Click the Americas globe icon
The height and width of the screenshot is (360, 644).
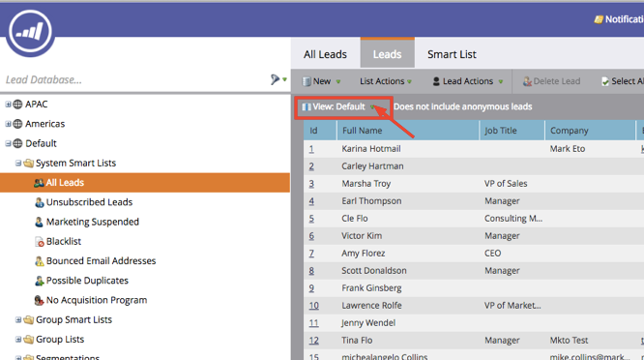pos(17,124)
